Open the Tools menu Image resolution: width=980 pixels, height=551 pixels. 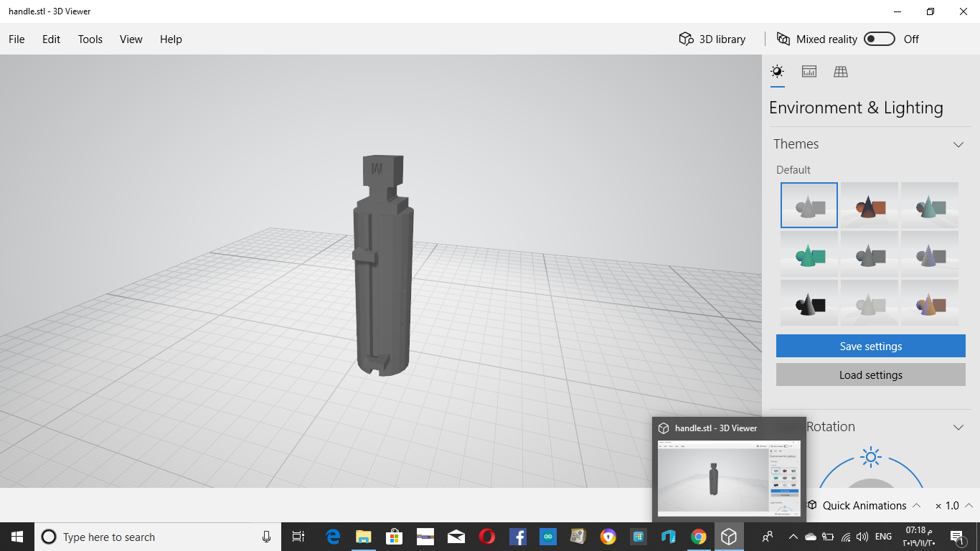click(x=90, y=39)
